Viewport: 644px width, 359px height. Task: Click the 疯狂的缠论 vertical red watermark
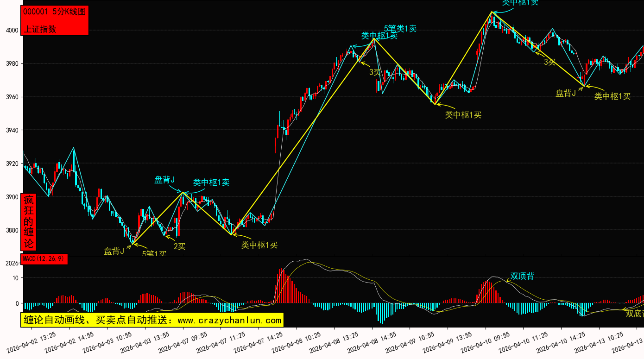pyautogui.click(x=29, y=221)
